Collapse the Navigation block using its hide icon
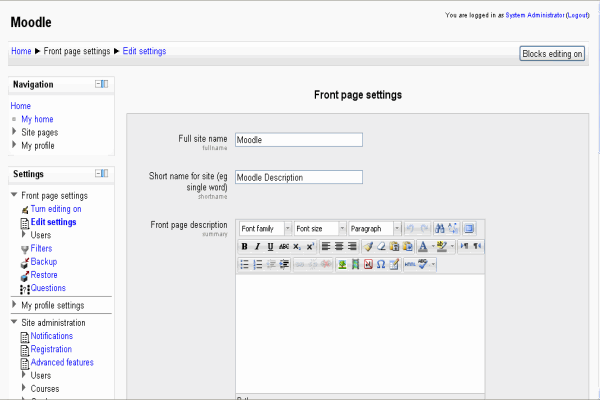The width and height of the screenshot is (600, 400). tap(98, 85)
